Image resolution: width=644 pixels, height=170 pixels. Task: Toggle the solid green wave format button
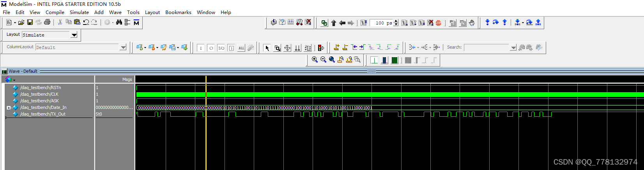[x=395, y=60]
